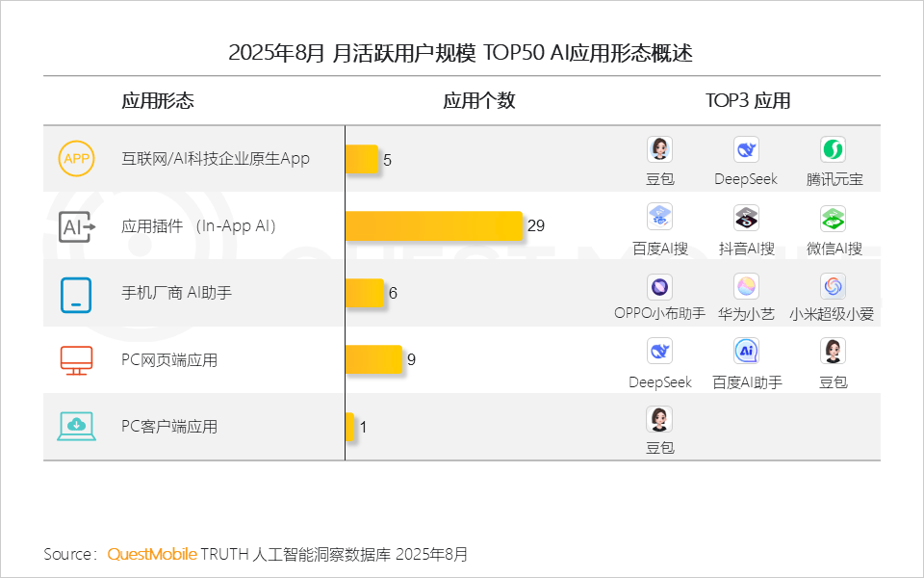Screen dimensions: 924x578
Task: Click the 互联网/AI科技企业原生App label
Action: (x=216, y=158)
